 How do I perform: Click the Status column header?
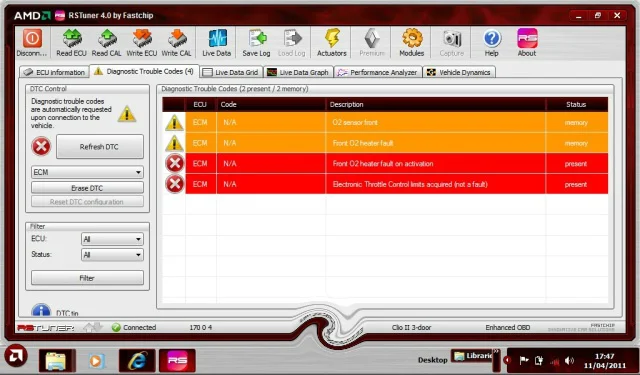click(x=576, y=104)
